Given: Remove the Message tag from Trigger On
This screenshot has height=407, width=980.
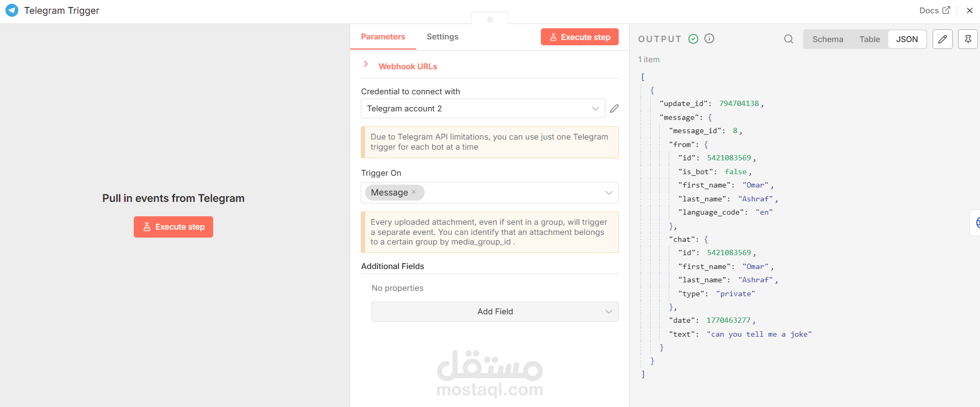Looking at the screenshot, I should [x=414, y=192].
